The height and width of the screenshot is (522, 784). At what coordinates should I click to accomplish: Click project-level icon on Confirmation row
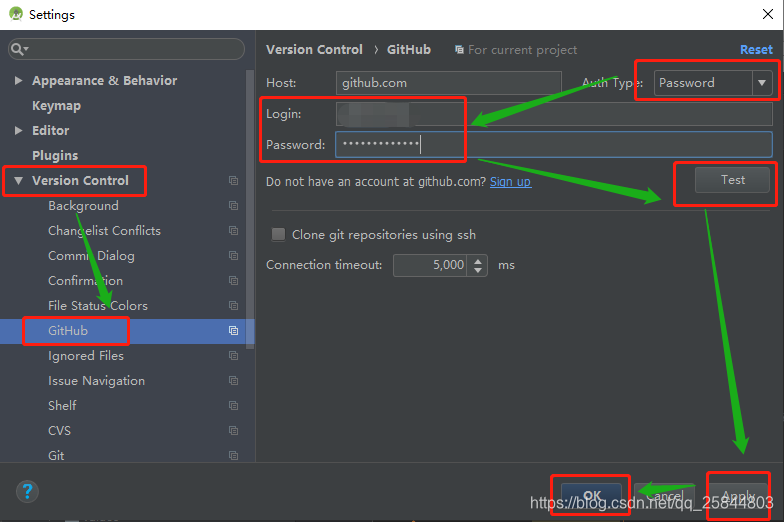[233, 280]
